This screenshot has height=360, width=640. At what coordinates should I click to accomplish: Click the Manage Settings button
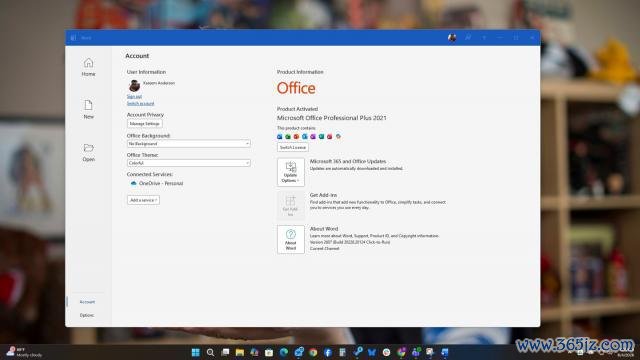(144, 124)
